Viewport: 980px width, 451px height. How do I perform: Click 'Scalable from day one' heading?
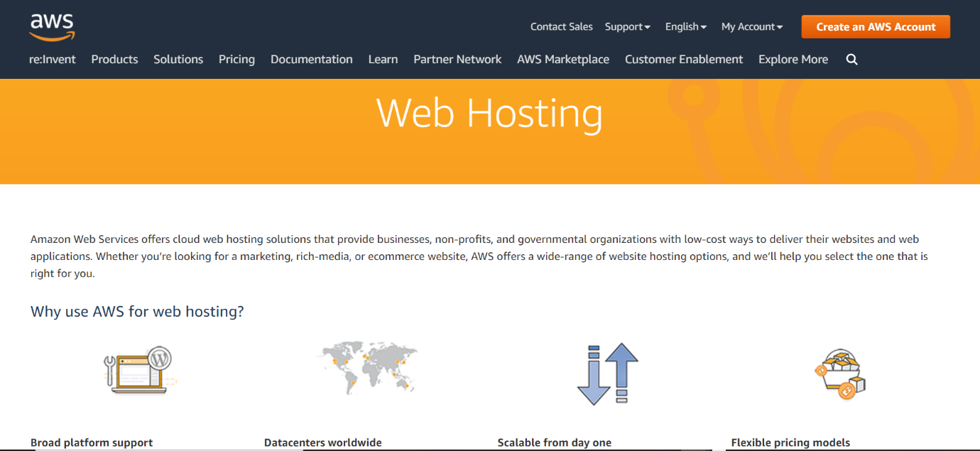[x=555, y=442]
